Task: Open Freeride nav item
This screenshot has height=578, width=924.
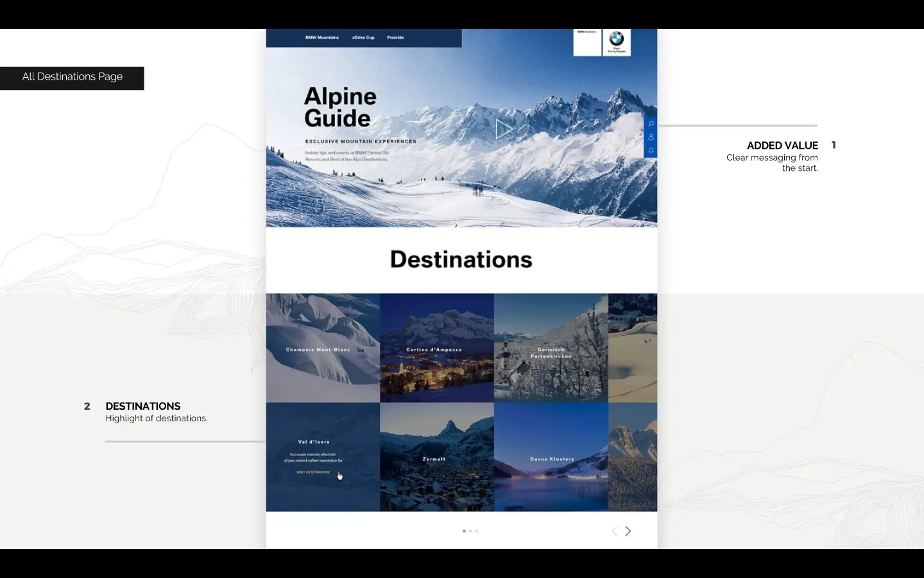Action: tap(396, 38)
